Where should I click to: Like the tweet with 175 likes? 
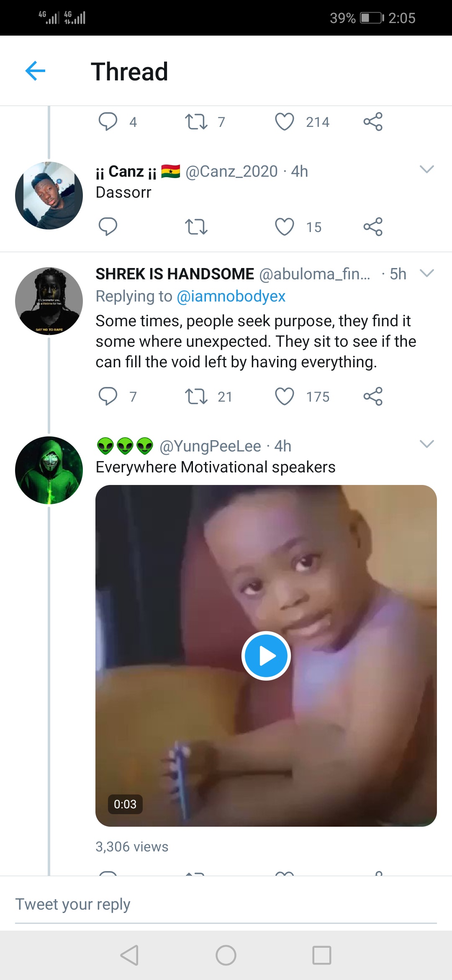[285, 396]
